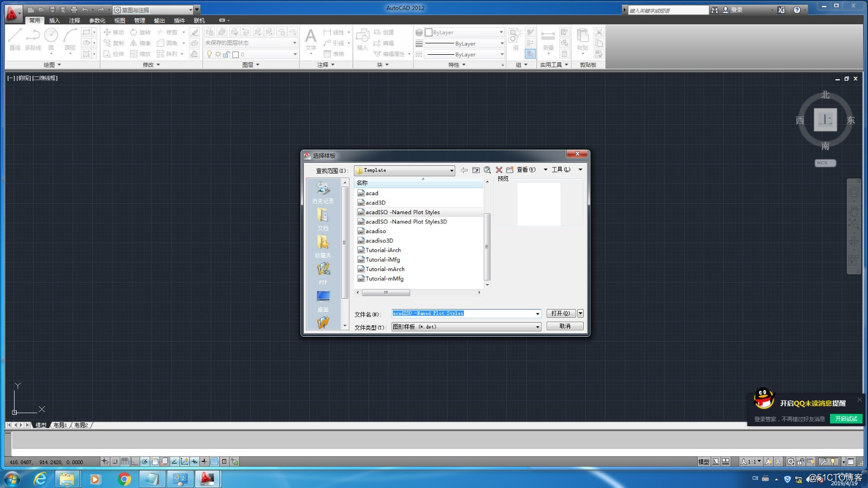Click the Arc (圆弧) tool
This screenshot has height=488, width=868.
[70, 39]
